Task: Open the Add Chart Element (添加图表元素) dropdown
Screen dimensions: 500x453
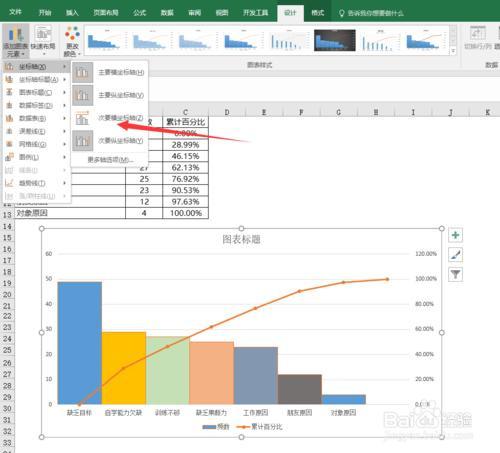Action: tap(15, 41)
